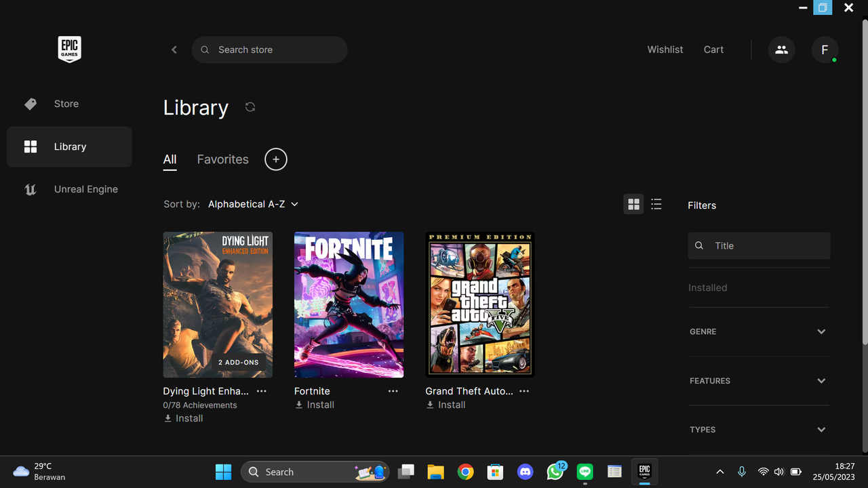Click the Title filter input field

(x=759, y=245)
